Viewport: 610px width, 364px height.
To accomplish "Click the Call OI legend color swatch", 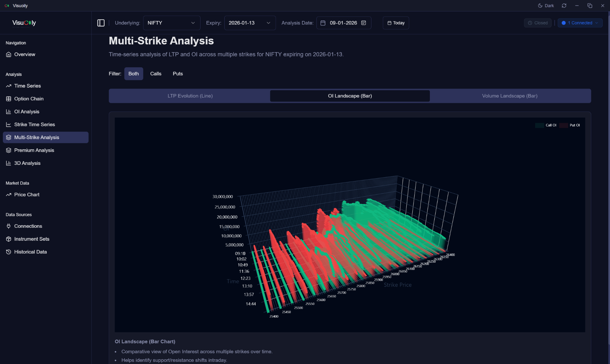I will pos(539,125).
